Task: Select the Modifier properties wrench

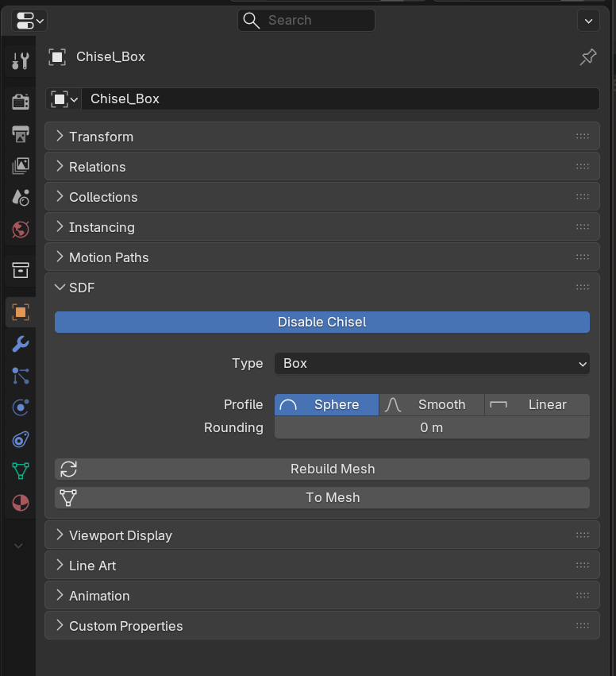Action: click(x=20, y=344)
